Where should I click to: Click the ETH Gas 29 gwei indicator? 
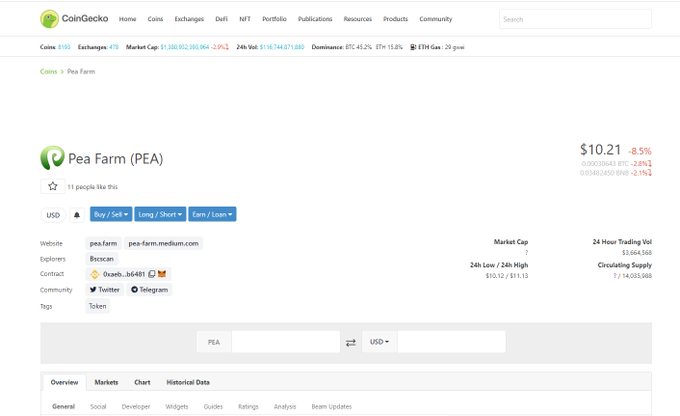[437, 47]
